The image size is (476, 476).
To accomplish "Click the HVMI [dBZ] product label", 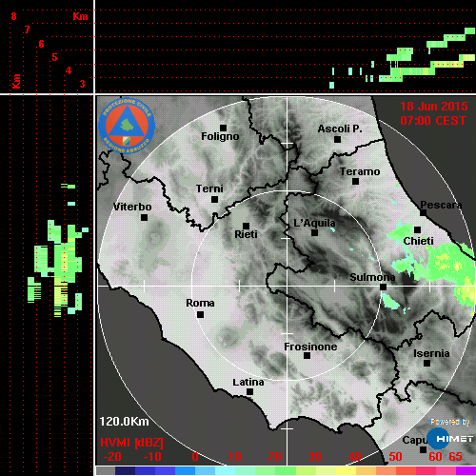I will coord(131,443).
